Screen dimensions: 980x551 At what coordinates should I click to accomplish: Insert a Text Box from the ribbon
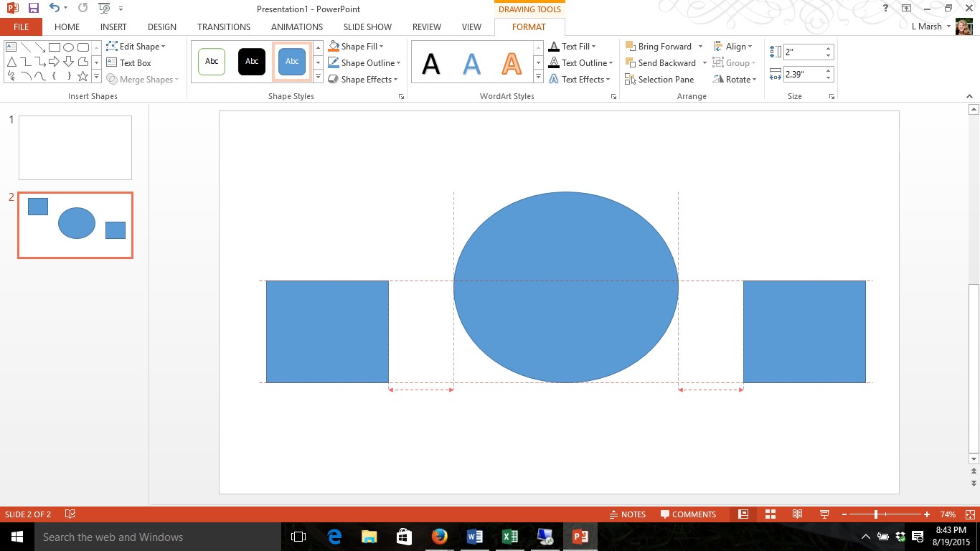(x=129, y=63)
